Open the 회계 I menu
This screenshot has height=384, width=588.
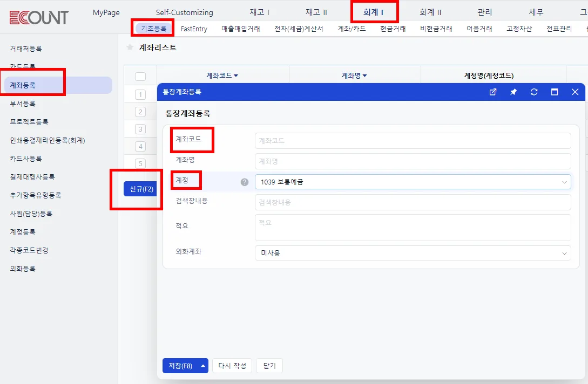(373, 12)
